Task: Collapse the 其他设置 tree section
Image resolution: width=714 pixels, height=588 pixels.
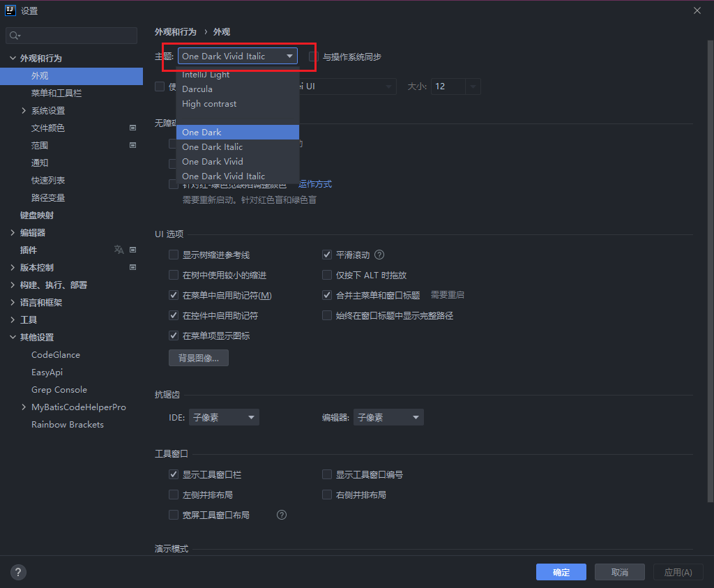Action: pos(13,337)
